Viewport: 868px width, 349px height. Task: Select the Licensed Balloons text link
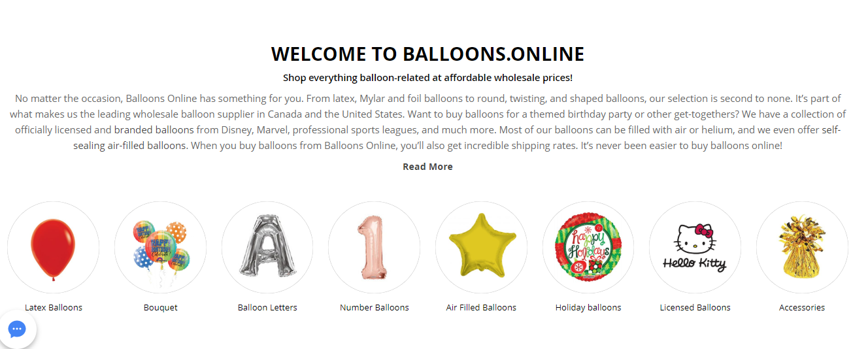pyautogui.click(x=695, y=307)
